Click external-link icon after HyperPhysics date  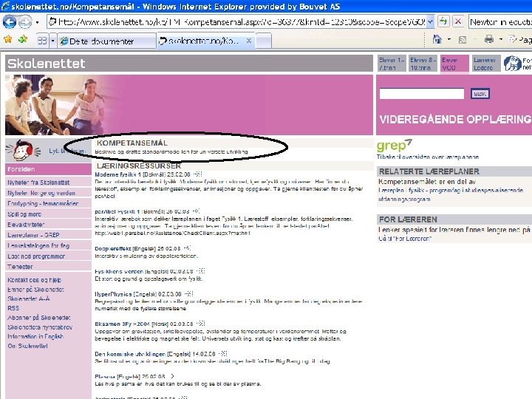tap(189, 293)
